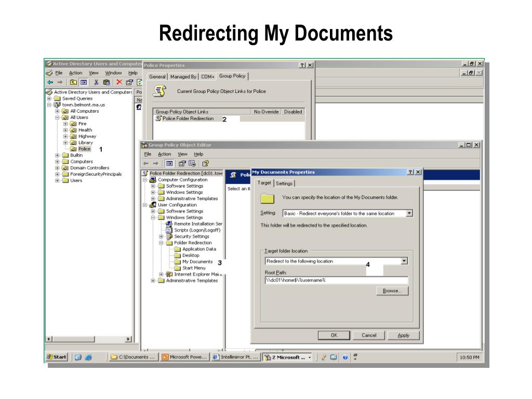Select Desktop folder under Folder Redirection
The image size is (532, 399).
pos(191,255)
